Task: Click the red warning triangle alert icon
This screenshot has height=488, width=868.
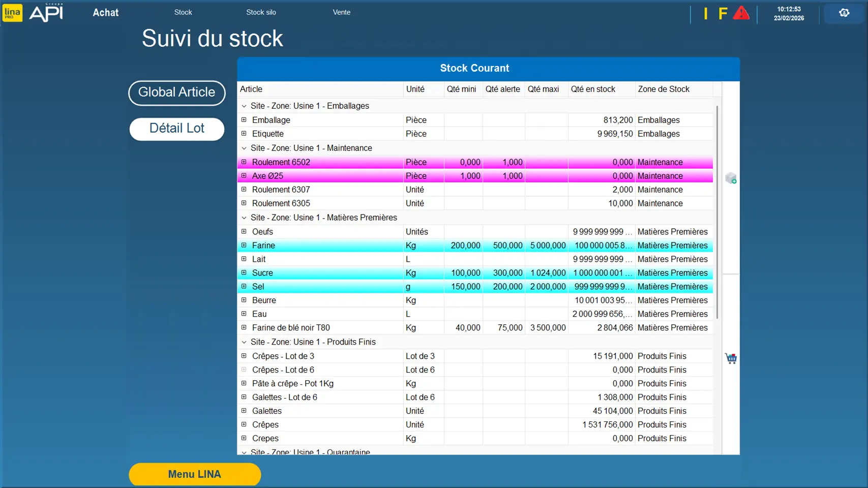Action: [741, 13]
